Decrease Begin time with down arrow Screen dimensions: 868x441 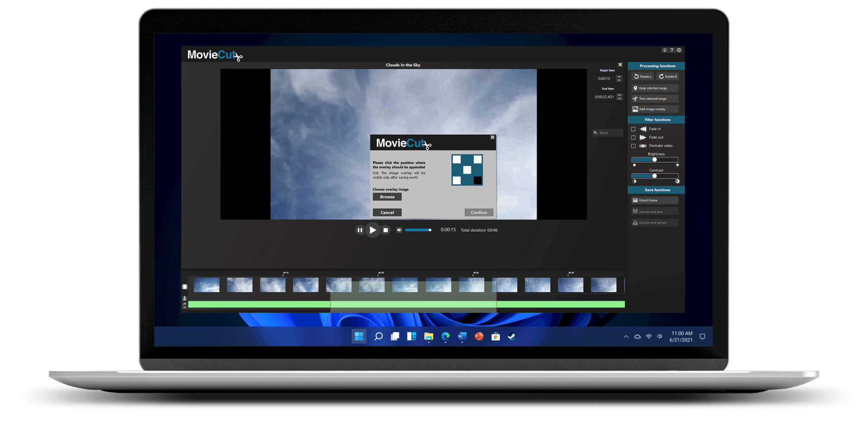pyautogui.click(x=619, y=80)
